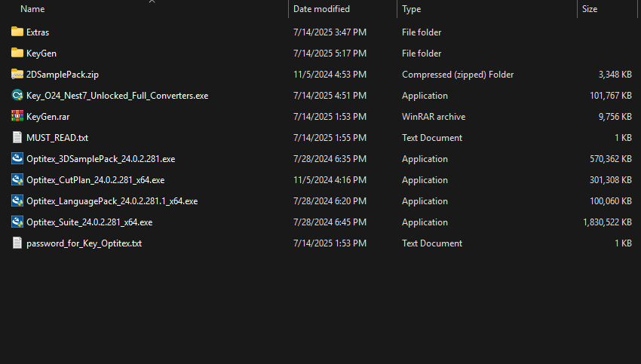
Task: Sort files by the Name column header
Action: tap(32, 9)
